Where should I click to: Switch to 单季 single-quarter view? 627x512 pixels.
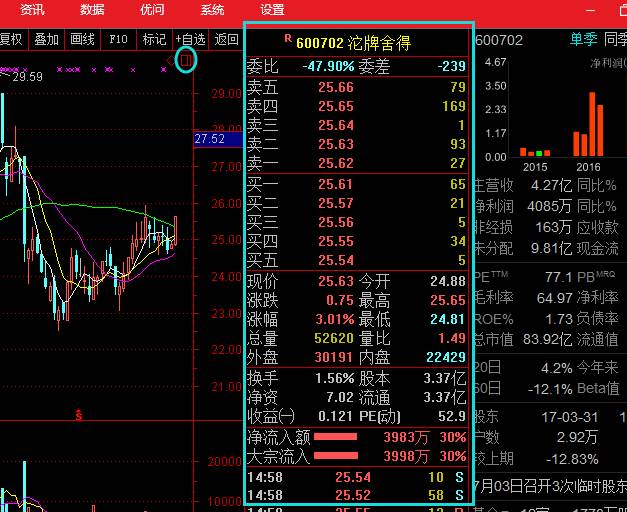[583, 40]
